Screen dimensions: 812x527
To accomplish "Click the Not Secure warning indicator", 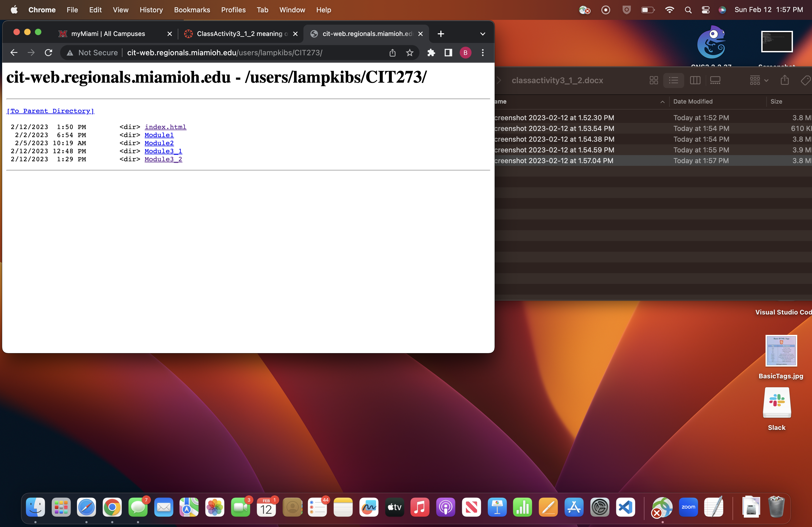I will (x=92, y=53).
